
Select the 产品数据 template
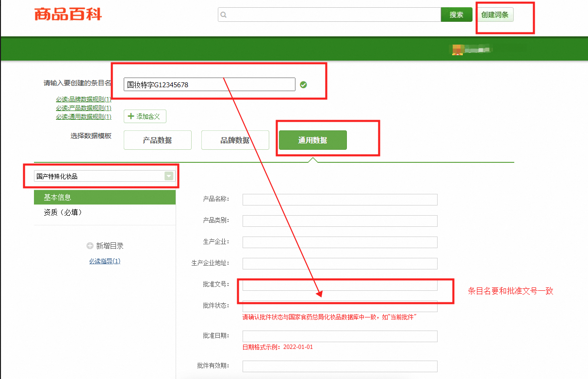pyautogui.click(x=158, y=140)
